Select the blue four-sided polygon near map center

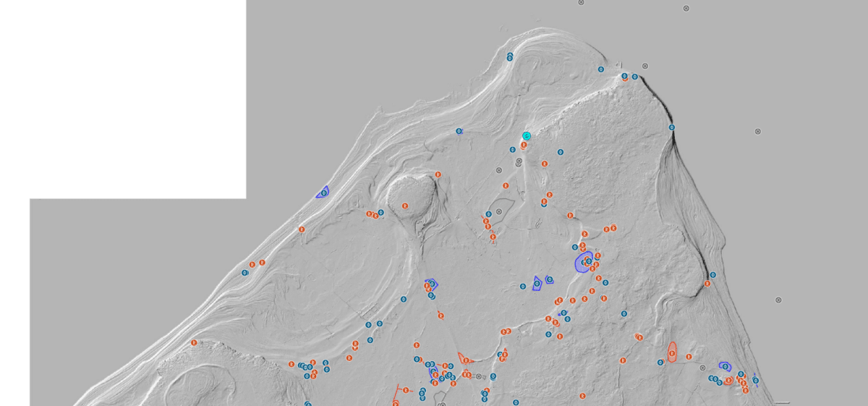tap(537, 284)
